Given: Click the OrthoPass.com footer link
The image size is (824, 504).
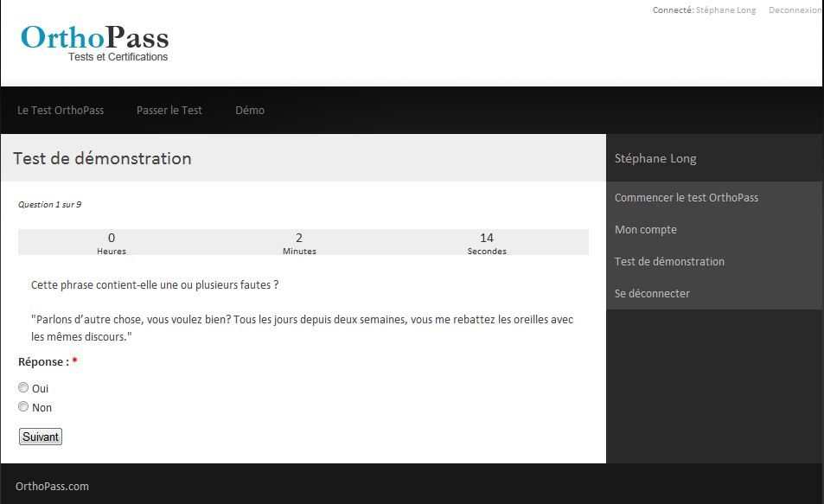Looking at the screenshot, I should (52, 487).
